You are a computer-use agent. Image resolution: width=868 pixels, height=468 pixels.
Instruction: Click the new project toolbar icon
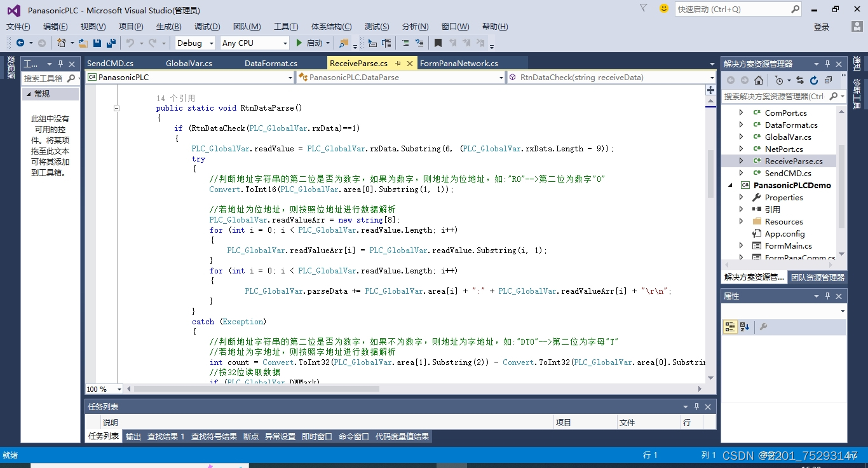(x=61, y=43)
